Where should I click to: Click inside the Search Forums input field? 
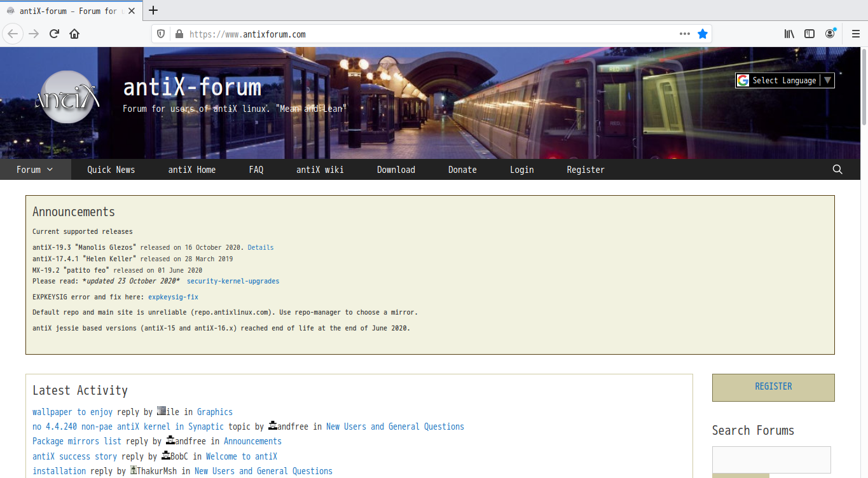pos(771,460)
